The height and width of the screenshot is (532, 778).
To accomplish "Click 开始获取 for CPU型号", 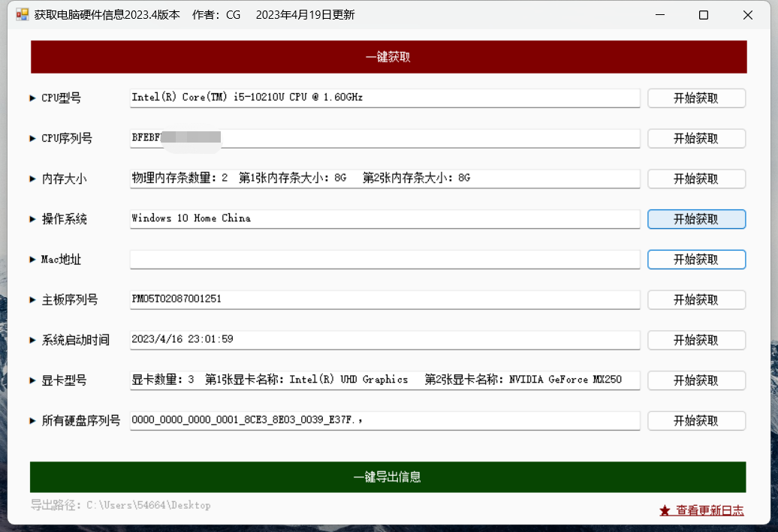I will 696,98.
